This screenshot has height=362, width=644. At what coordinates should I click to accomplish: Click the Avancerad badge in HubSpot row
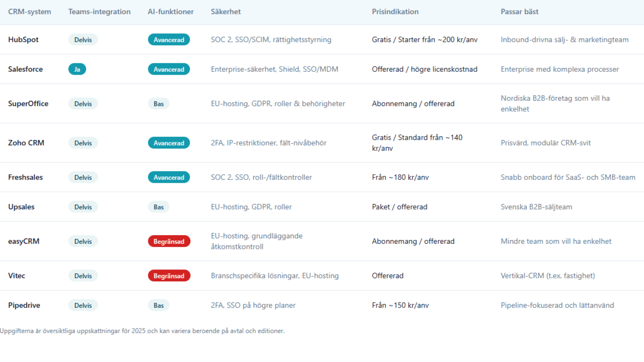coord(169,40)
